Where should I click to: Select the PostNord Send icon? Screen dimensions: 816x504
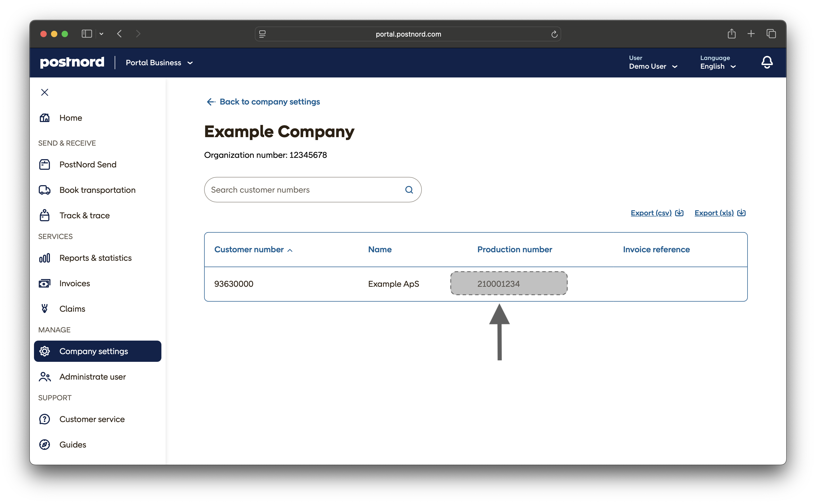(x=45, y=164)
